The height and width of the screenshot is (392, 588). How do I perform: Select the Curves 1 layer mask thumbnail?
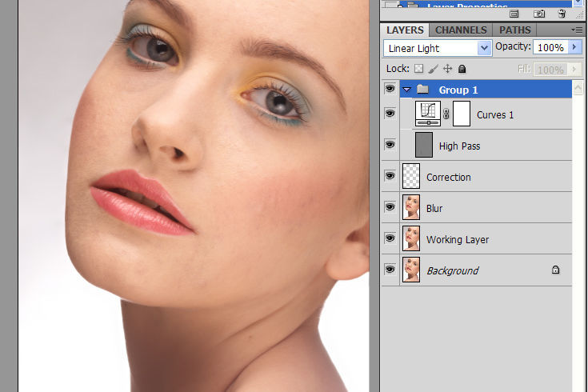coord(462,114)
